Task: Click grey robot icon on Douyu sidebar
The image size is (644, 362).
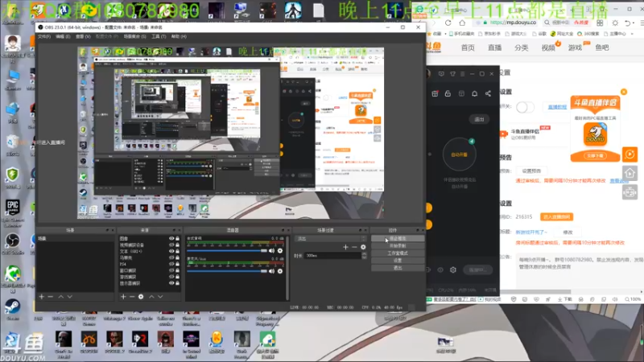Action: [630, 191]
